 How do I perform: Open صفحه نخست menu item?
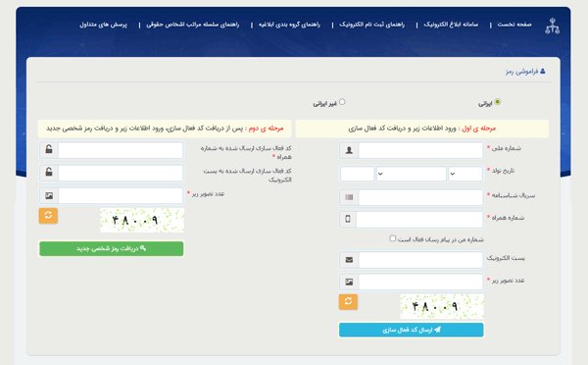(x=514, y=25)
